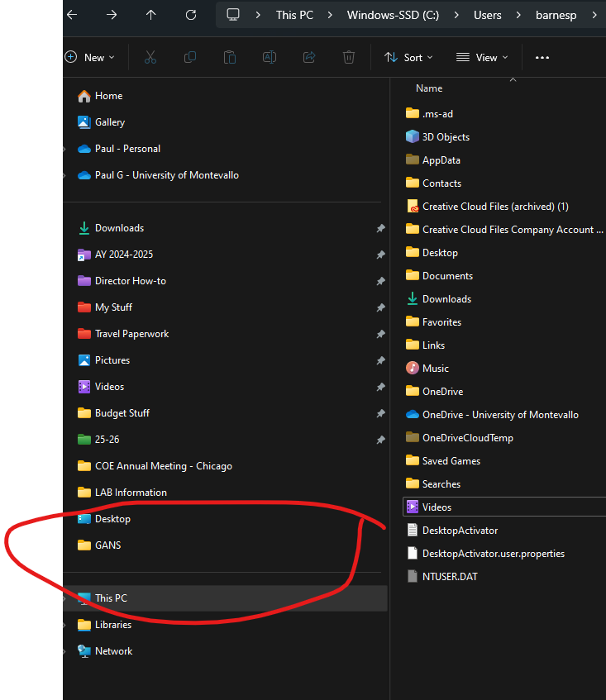This screenshot has height=700, width=606.
Task: Select the AppData folder
Action: (432, 160)
